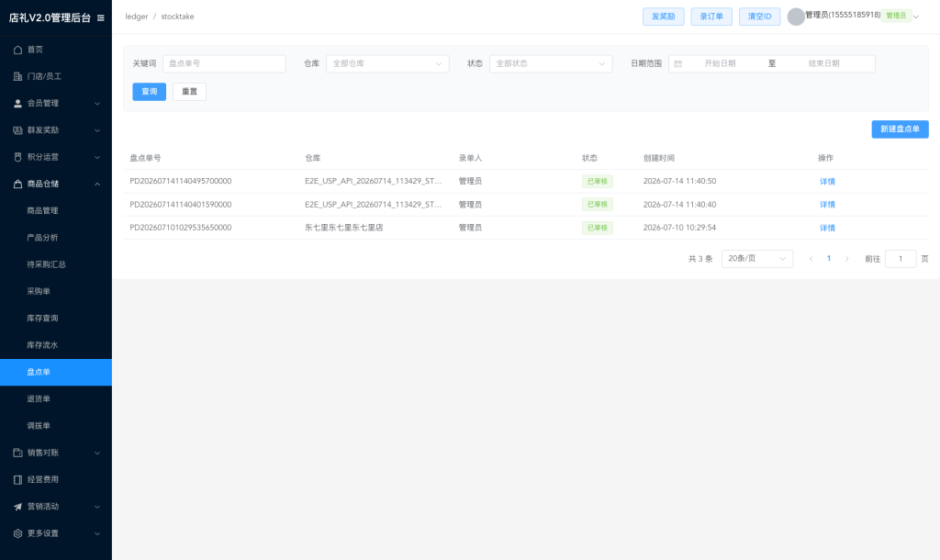Open the 仓库 warehouse dropdown
Viewport: 940px width, 560px height.
tap(387, 63)
